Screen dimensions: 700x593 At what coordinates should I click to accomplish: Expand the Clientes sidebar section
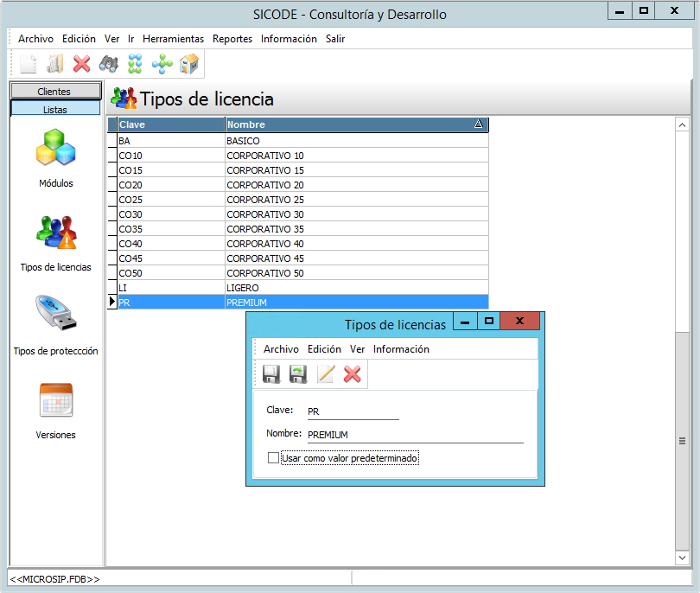click(55, 91)
